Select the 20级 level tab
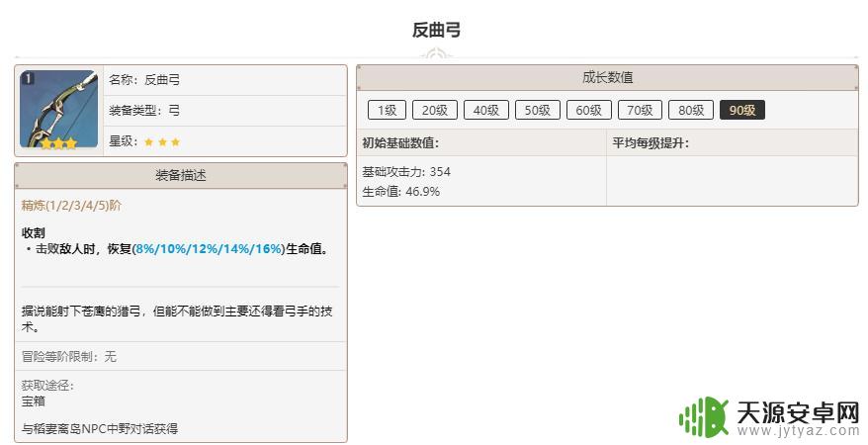Image resolution: width=868 pixels, height=445 pixels. [x=435, y=110]
